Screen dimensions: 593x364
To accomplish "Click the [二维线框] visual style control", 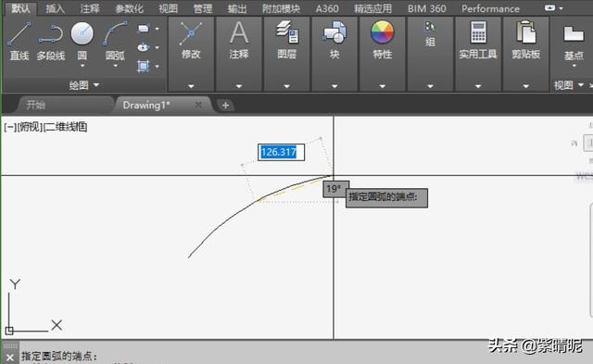I will pos(65,127).
